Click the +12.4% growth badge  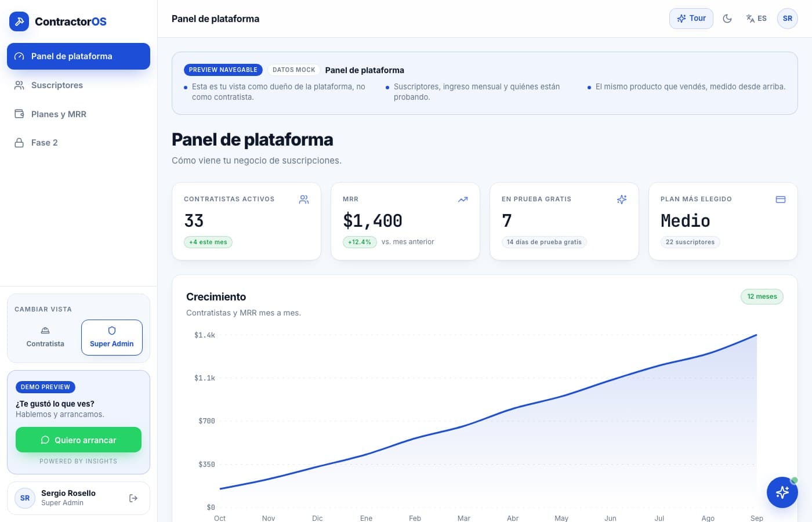pyautogui.click(x=360, y=242)
